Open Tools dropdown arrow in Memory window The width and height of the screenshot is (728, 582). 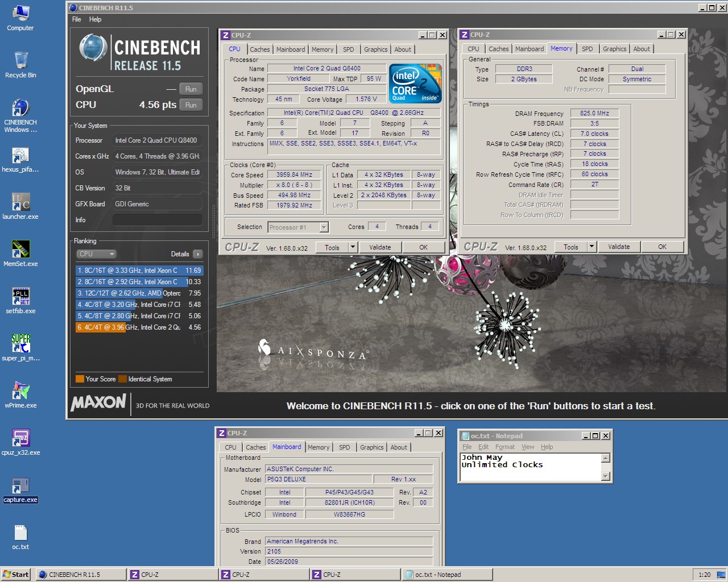[591, 247]
